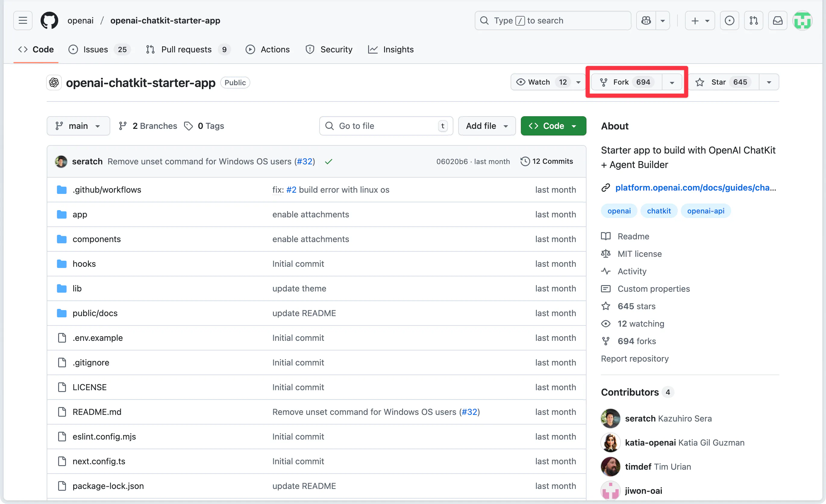Open the components folder
Image resolution: width=826 pixels, height=504 pixels.
[x=96, y=239]
